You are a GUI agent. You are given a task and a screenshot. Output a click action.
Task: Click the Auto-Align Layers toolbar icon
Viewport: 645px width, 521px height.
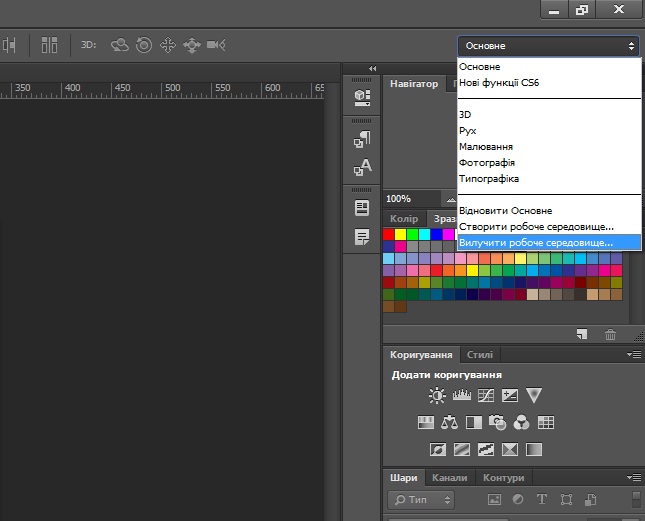(49, 45)
